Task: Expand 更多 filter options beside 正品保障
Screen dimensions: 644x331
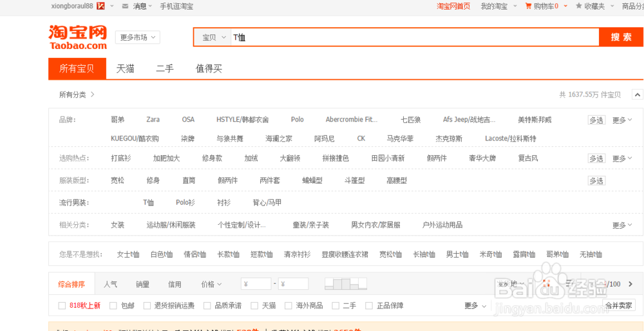Action: (475, 305)
